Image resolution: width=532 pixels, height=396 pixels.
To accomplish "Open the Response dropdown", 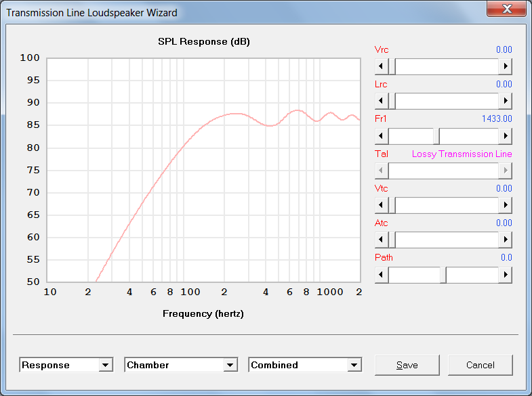I will coord(66,365).
